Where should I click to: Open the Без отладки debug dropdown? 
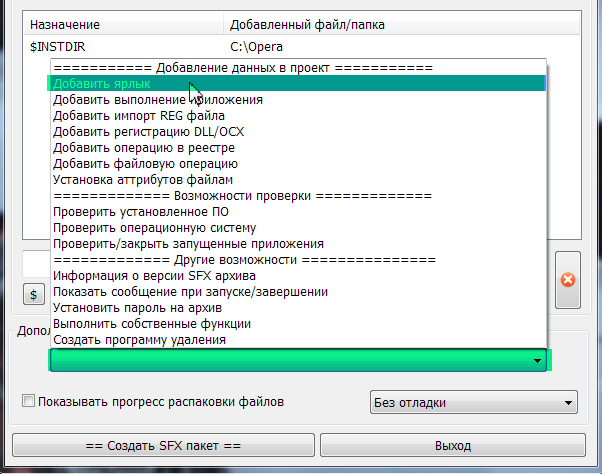(x=473, y=403)
